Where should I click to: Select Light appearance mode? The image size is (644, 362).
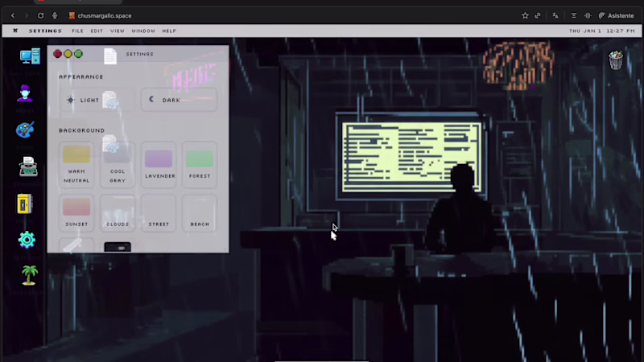tap(97, 100)
